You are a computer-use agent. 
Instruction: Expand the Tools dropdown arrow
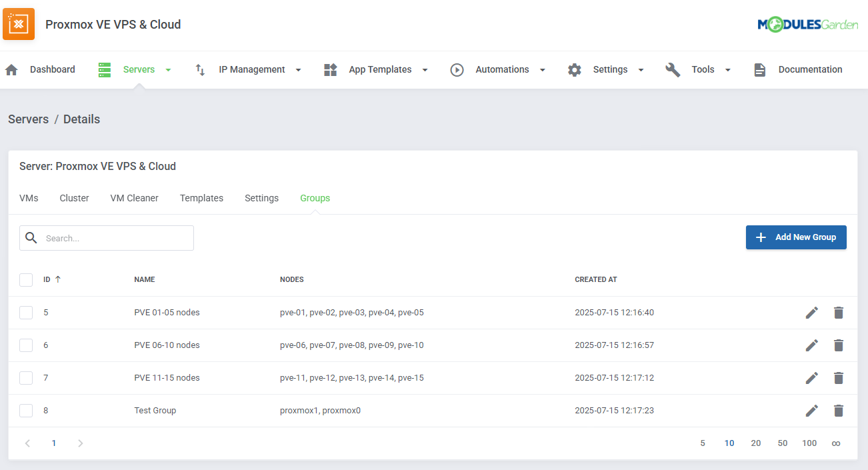(728, 70)
